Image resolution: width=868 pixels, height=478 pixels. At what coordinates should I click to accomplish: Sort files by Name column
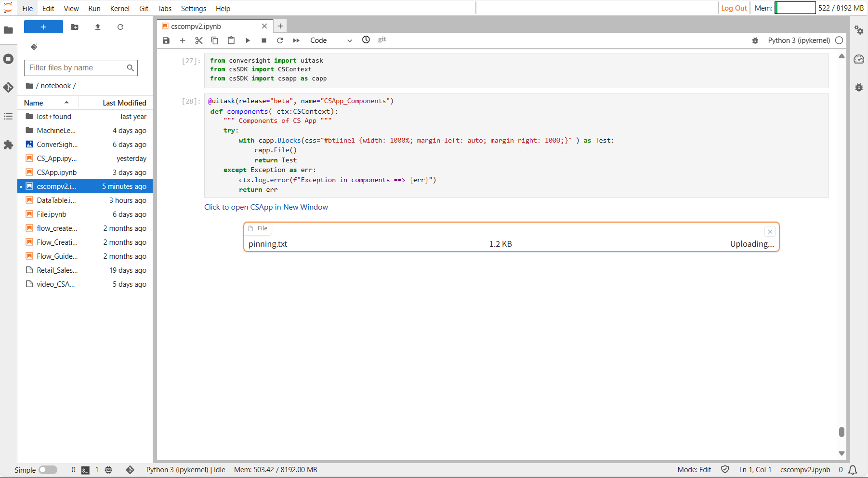coord(48,103)
